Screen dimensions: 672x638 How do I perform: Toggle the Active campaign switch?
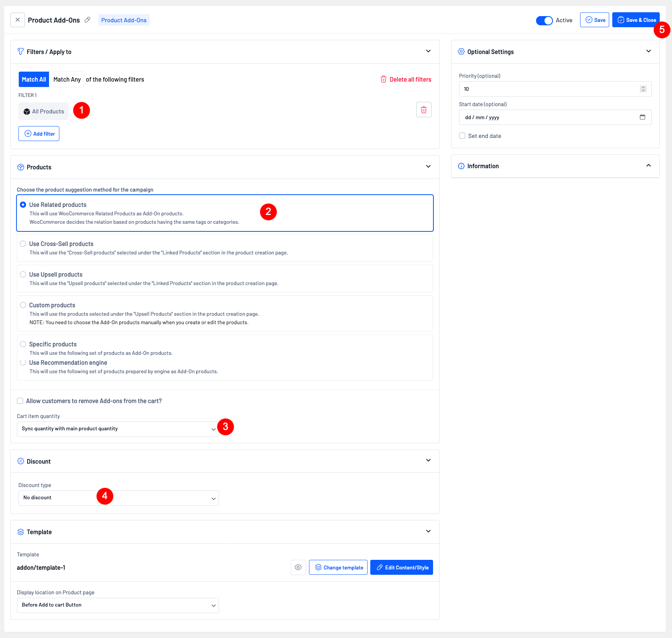544,20
